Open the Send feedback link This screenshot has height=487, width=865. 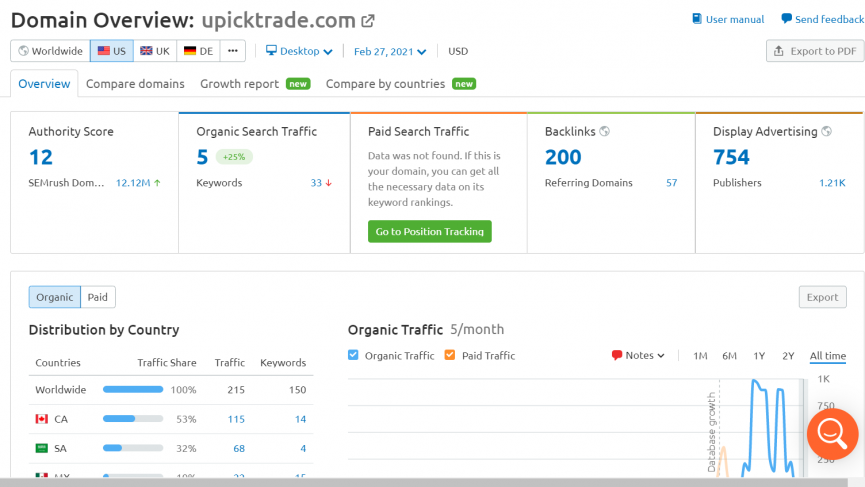(x=823, y=19)
